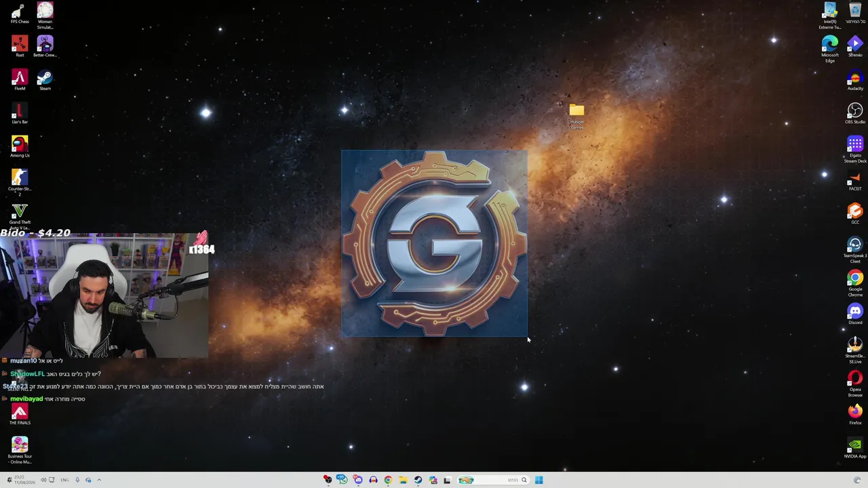The height and width of the screenshot is (488, 868).
Task: Select the folder on the desktop
Action: pyautogui.click(x=576, y=116)
